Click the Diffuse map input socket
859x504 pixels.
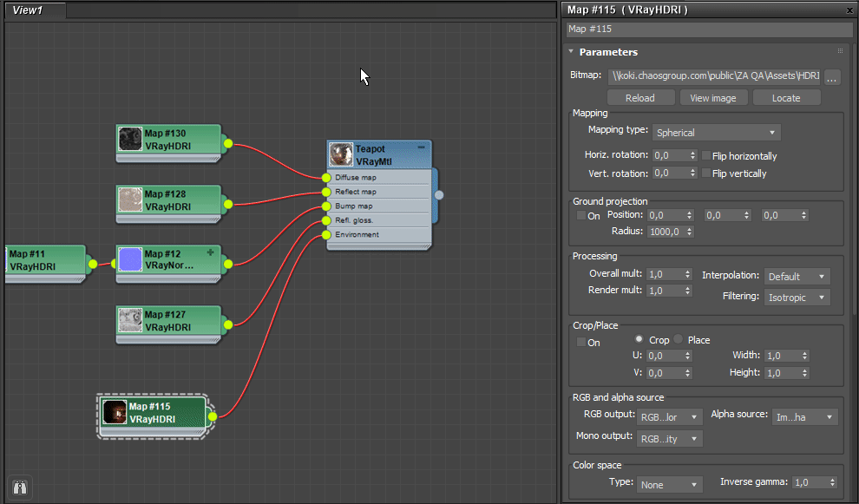pyautogui.click(x=326, y=178)
